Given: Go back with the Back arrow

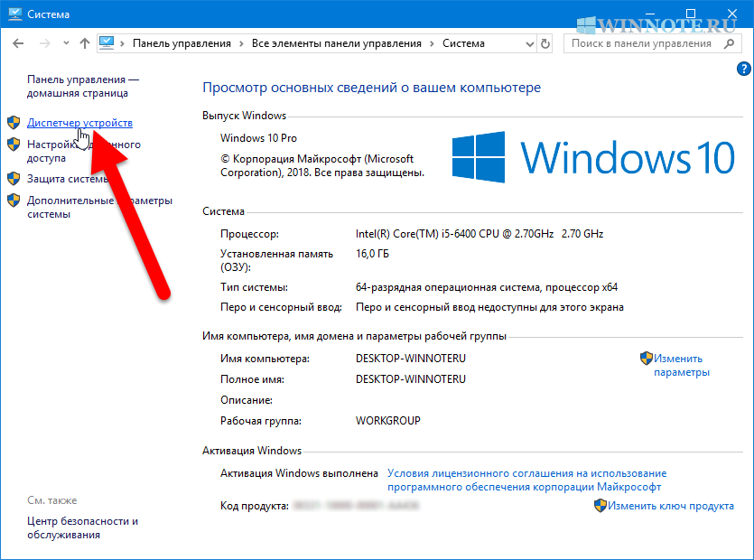Looking at the screenshot, I should (18, 43).
